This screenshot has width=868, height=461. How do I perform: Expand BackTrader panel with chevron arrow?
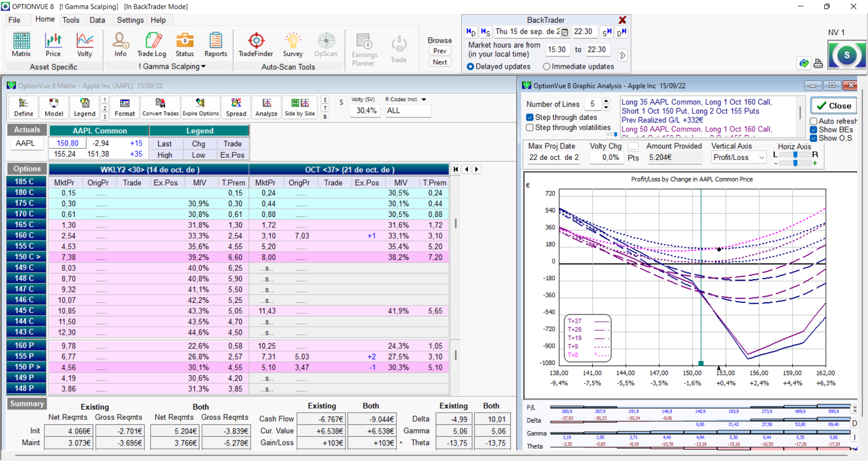pos(623,56)
